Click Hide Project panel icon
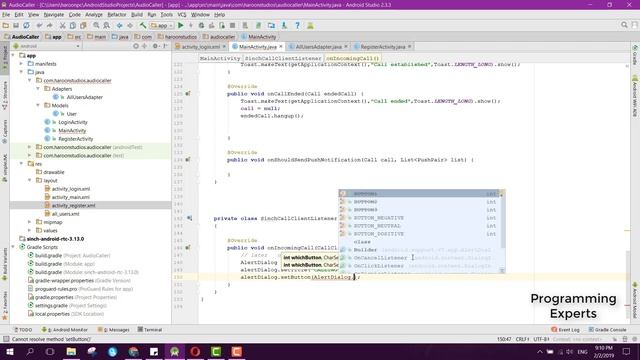This screenshot has height=360, width=640. 165,46
